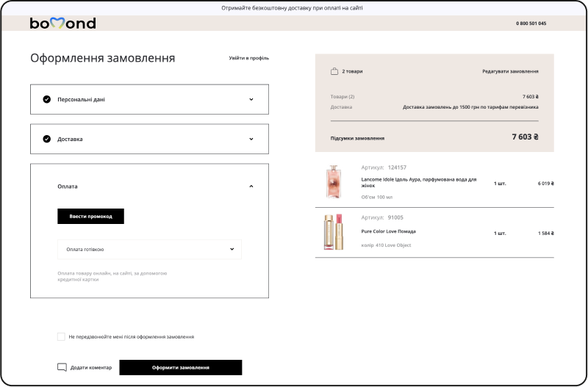Click the Редагувати замовлення link

(510, 71)
